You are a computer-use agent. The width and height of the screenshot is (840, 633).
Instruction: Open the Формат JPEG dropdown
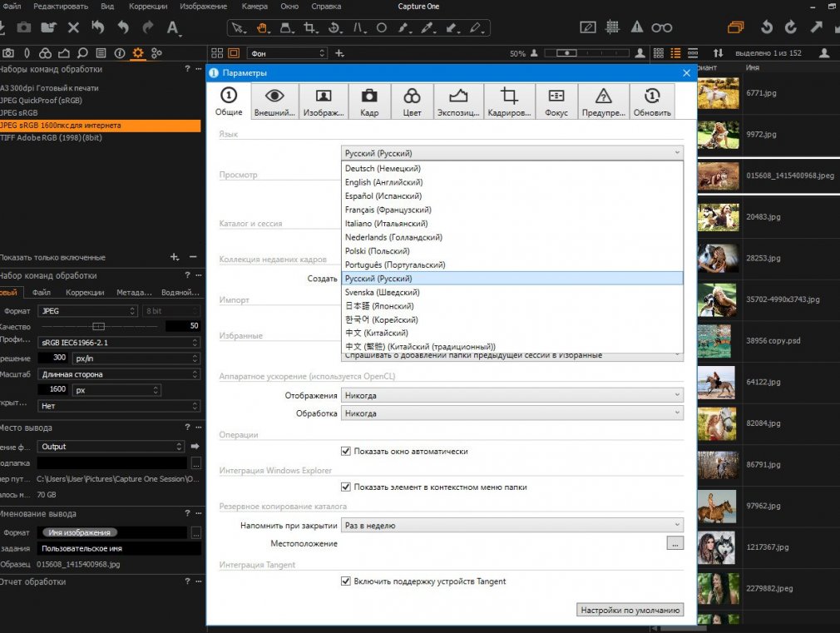(88, 311)
